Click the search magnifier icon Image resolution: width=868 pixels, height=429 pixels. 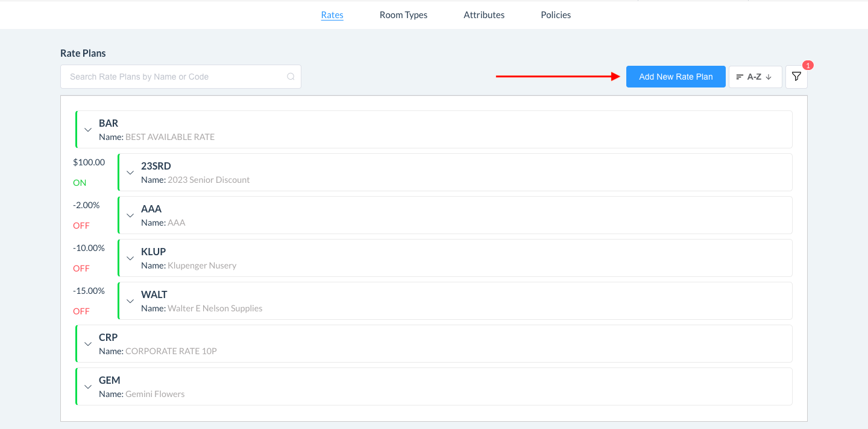tap(291, 77)
